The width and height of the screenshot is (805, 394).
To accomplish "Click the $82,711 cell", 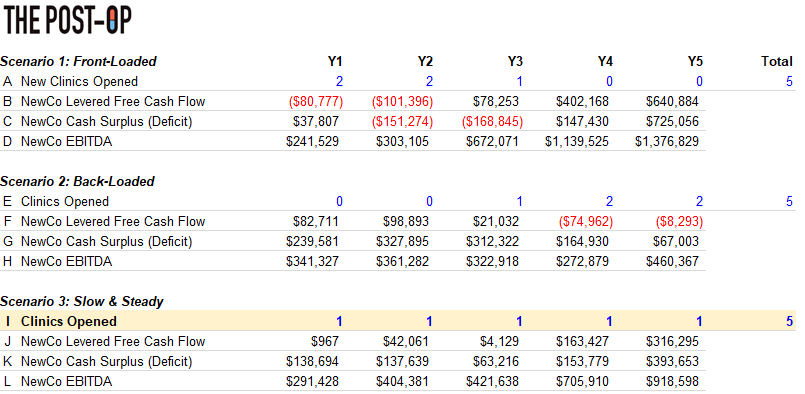I will click(316, 221).
